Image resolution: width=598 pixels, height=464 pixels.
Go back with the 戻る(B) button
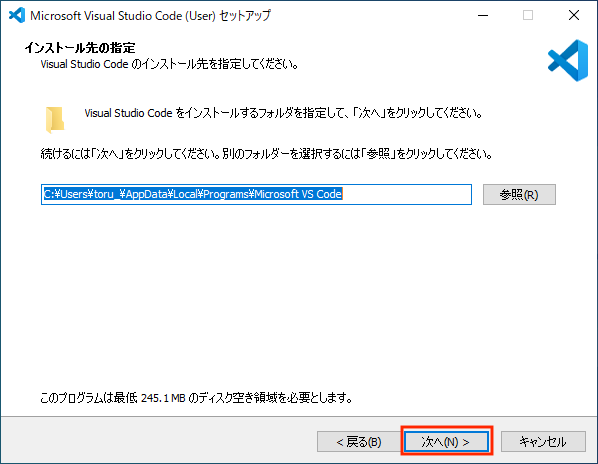pos(358,442)
